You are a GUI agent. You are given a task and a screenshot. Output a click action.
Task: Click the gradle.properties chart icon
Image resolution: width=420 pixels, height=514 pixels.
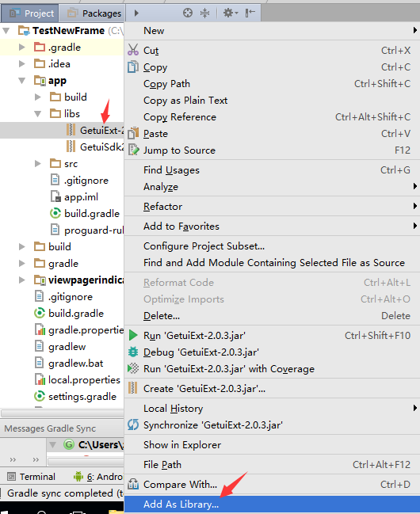click(40, 329)
